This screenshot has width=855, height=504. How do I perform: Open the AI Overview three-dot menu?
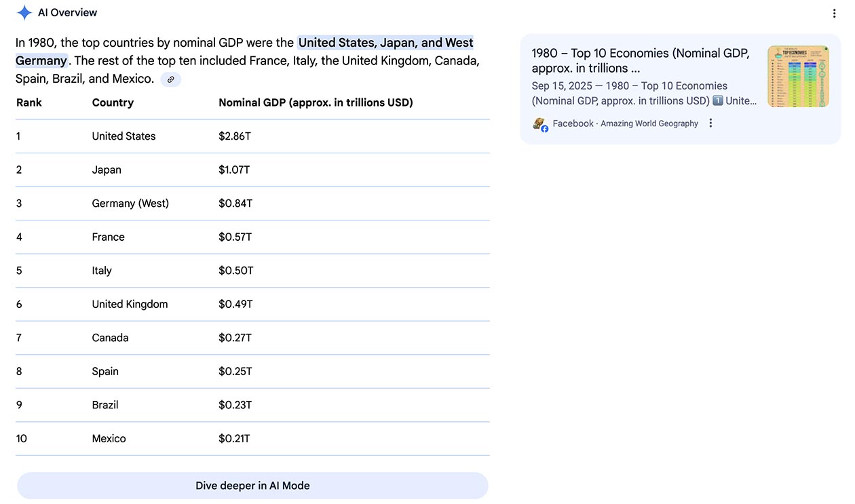(x=834, y=14)
